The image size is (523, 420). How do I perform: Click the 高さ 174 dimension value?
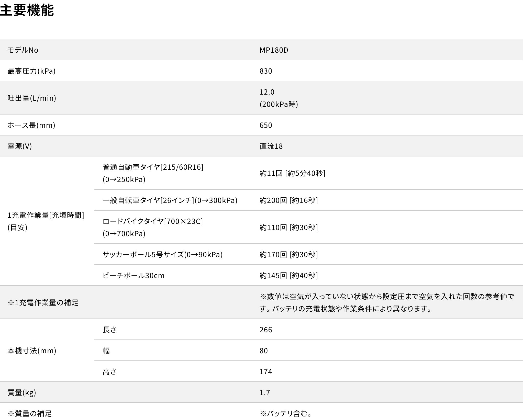click(265, 372)
